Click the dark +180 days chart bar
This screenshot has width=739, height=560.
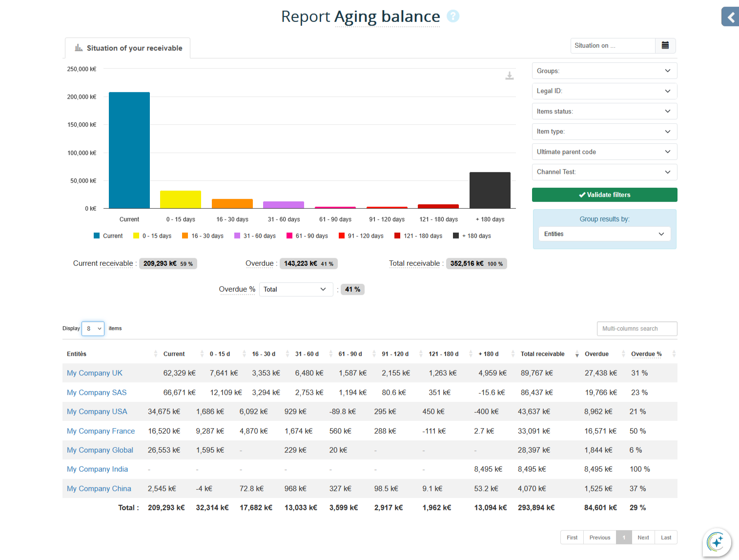pyautogui.click(x=490, y=190)
